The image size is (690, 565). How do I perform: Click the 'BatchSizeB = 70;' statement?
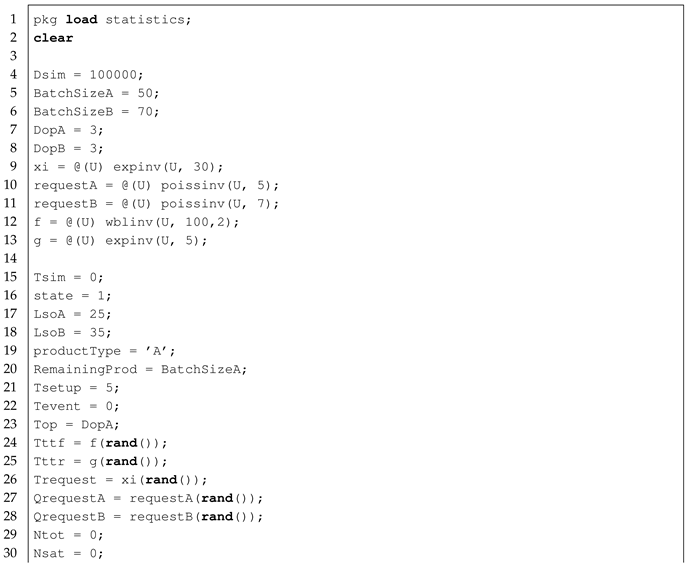click(96, 111)
